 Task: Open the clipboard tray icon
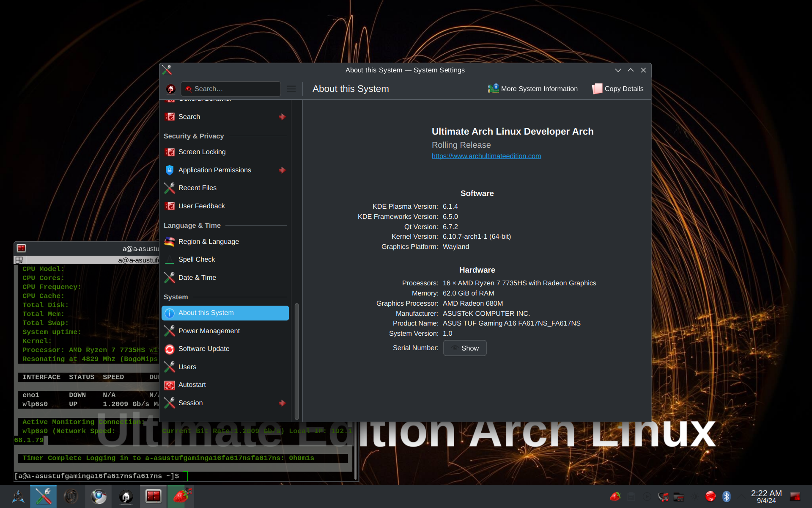click(631, 496)
